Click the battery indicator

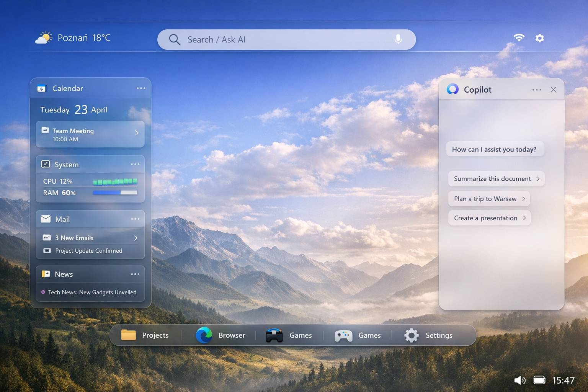[539, 380]
